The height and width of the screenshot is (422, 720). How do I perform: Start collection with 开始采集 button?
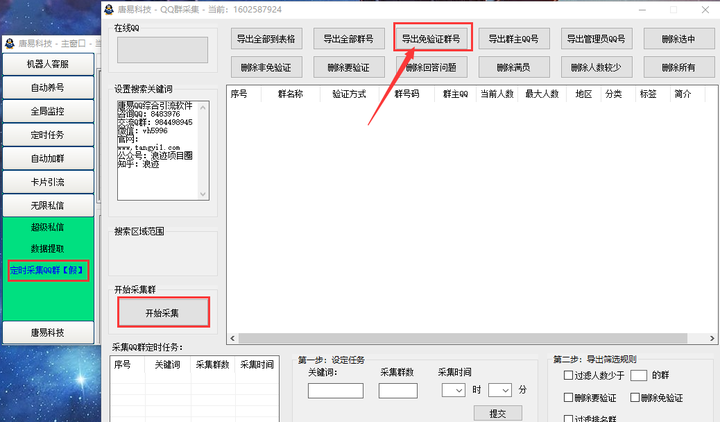tap(163, 313)
